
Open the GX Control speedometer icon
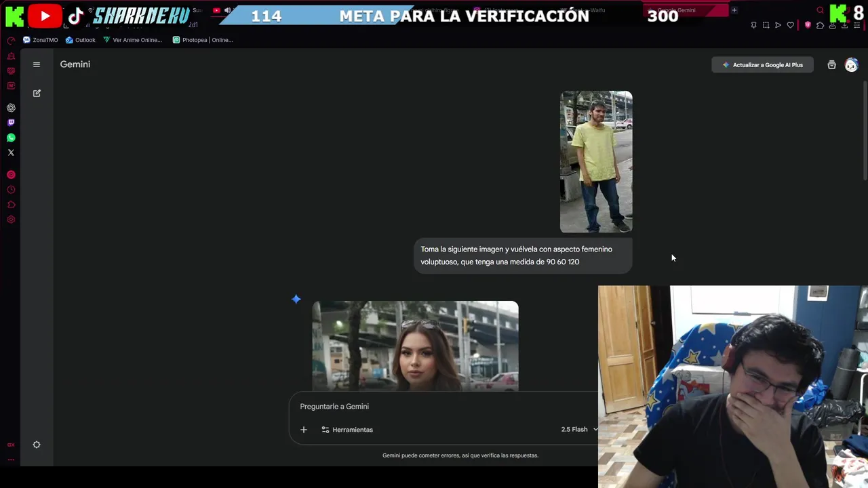coord(11,41)
